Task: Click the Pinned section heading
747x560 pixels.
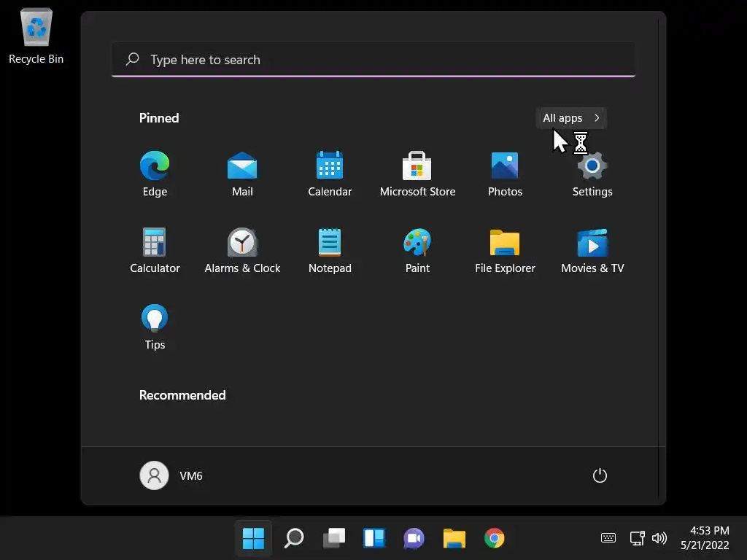Action: coord(159,118)
